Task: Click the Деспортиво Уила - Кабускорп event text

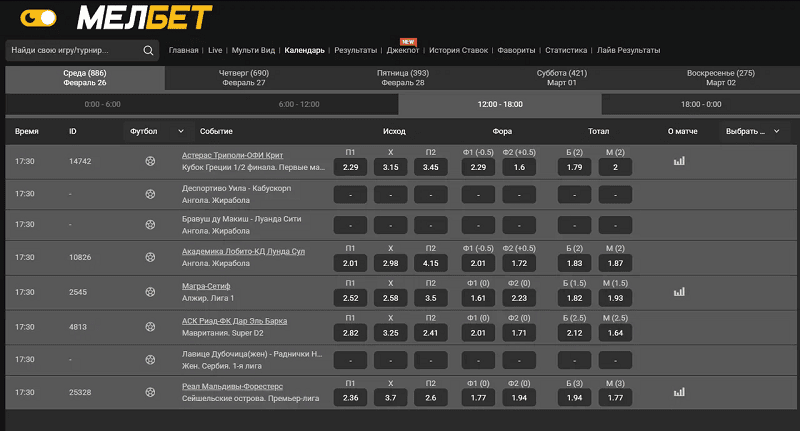Action: pos(236,188)
